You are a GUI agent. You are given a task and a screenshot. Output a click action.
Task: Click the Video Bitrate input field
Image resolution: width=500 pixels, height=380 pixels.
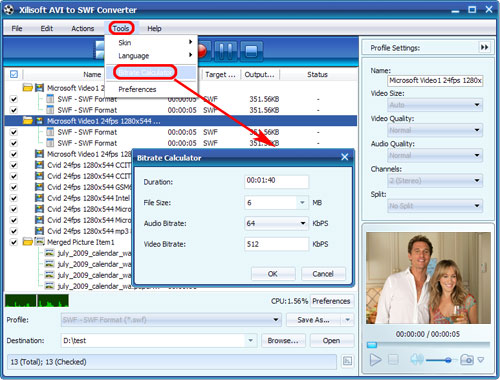276,244
